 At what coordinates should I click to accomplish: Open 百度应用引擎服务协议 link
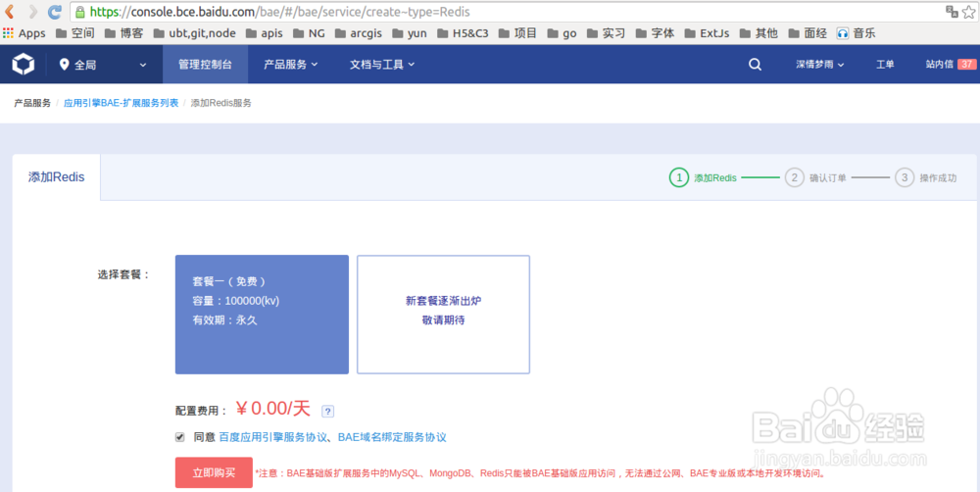272,437
